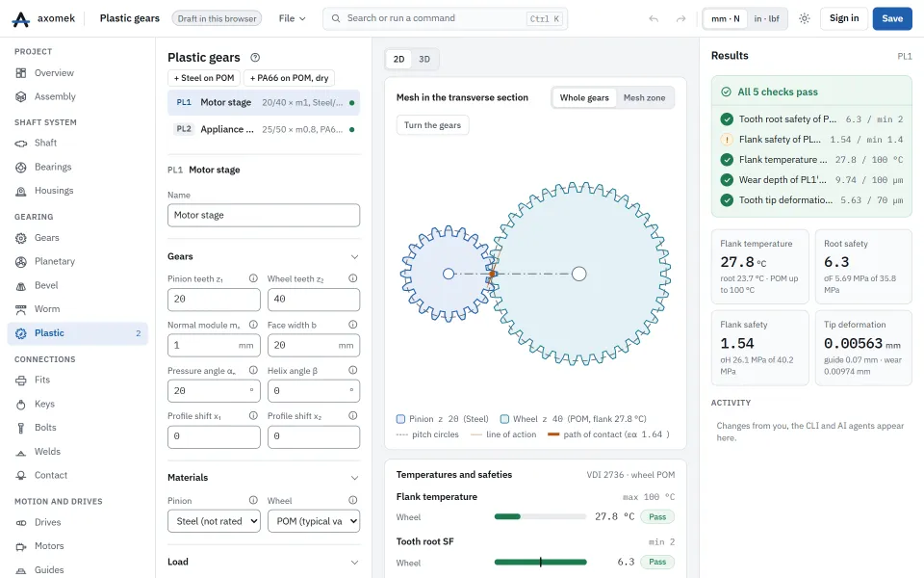Select the PL2 Appliance stage row

pos(264,129)
